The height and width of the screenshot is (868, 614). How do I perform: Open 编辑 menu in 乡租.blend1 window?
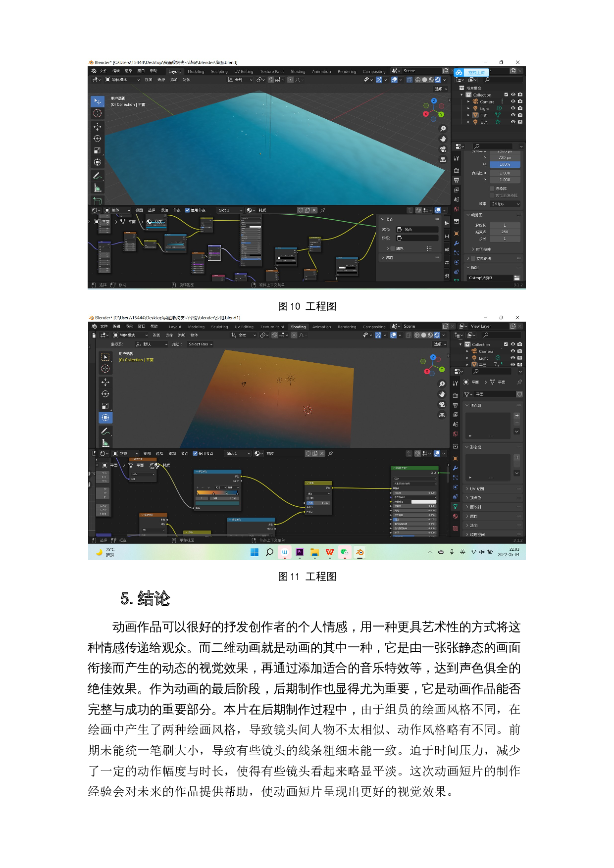[116, 327]
